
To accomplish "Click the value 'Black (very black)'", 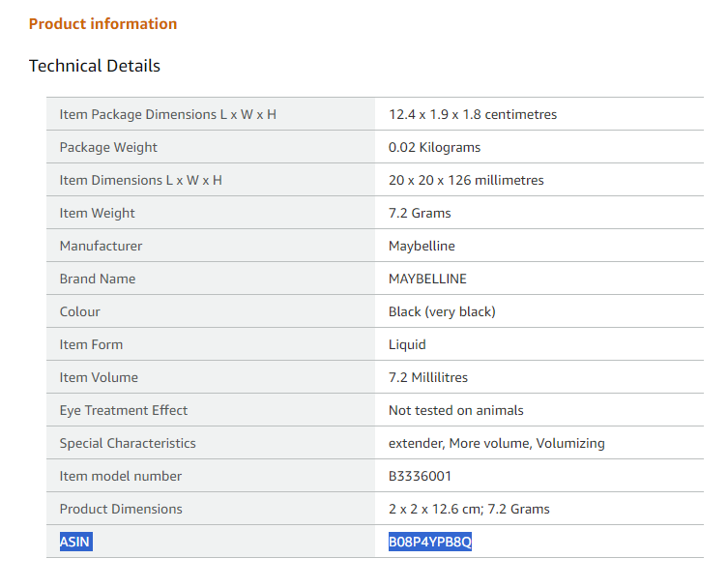I will pos(442,311).
